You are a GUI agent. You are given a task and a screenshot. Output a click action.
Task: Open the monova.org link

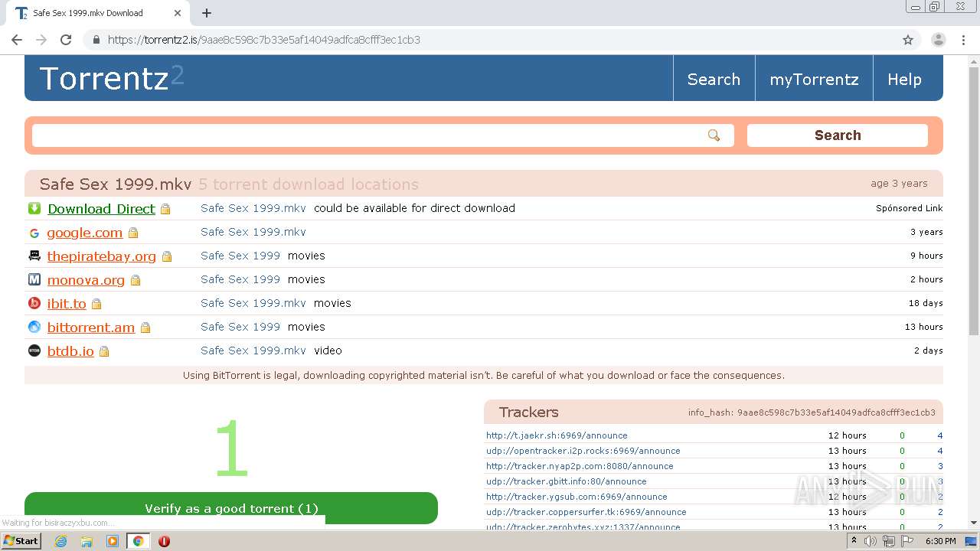[86, 280]
